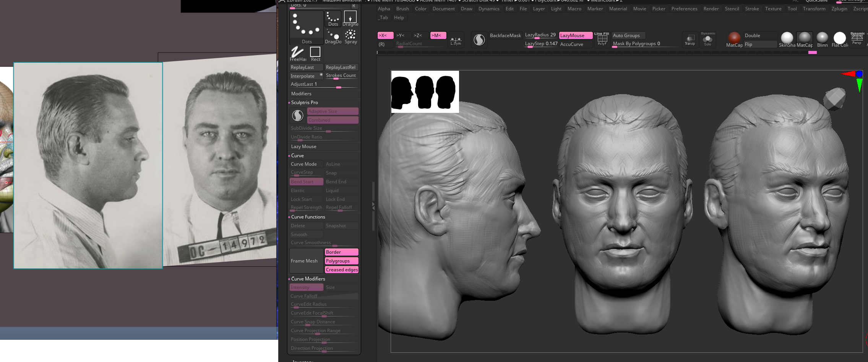Open the Brush menu
Viewport: 868px width, 362px height.
click(x=402, y=9)
